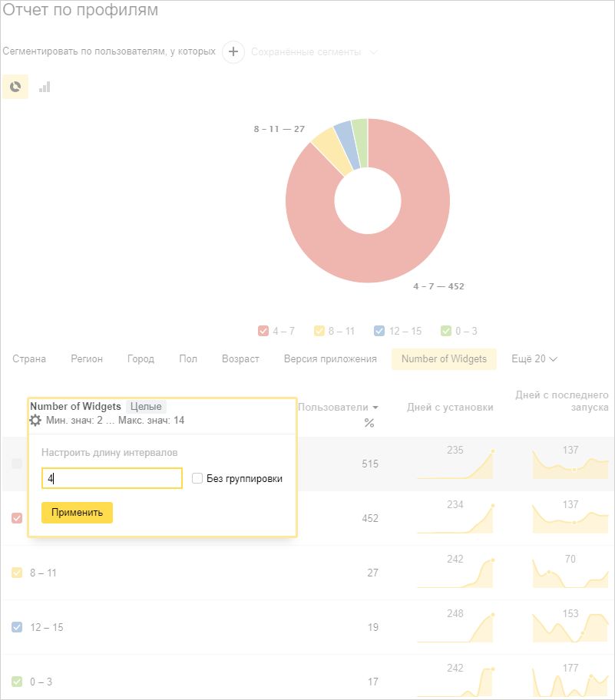This screenshot has height=700, width=615.
Task: Click the green 0 – 3 donut segment
Action: tap(361, 143)
